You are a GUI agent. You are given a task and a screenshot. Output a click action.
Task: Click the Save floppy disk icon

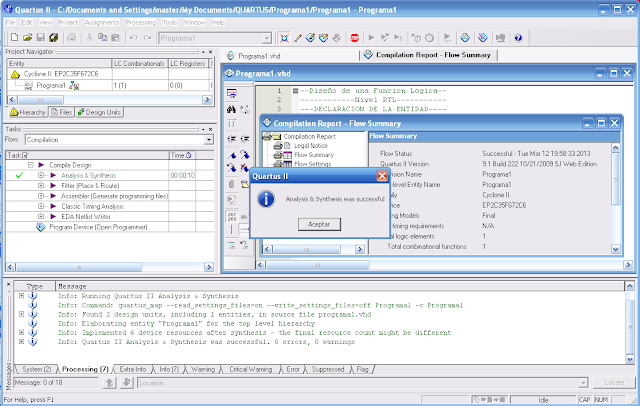click(x=40, y=38)
